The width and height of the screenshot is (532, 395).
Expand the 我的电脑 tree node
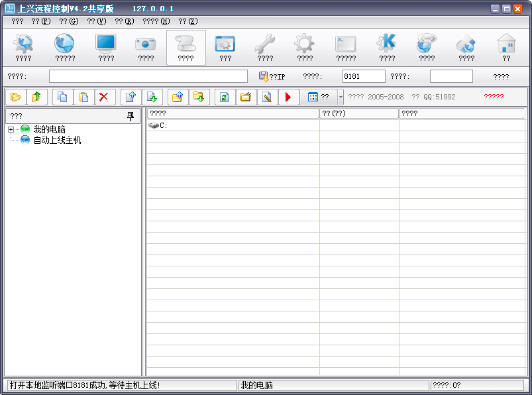tap(11, 129)
